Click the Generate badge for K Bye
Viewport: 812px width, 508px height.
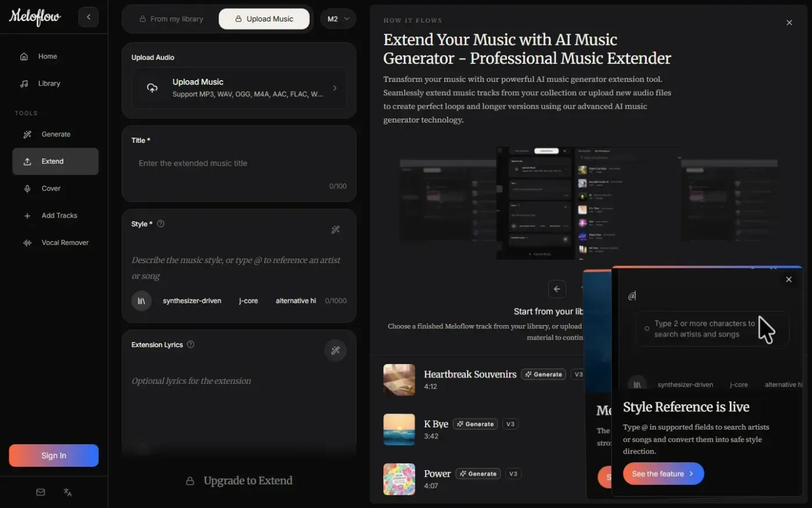point(476,424)
